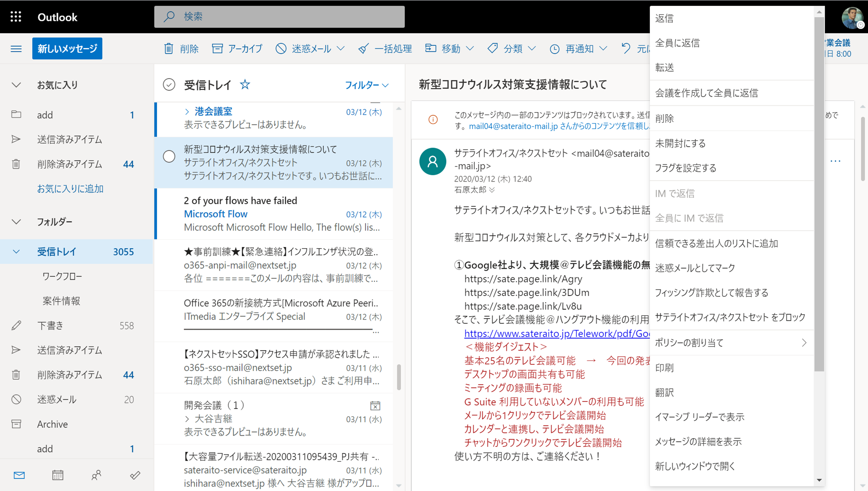Choose 全員に返信 from context menu
The height and width of the screenshot is (491, 868).
pos(732,43)
